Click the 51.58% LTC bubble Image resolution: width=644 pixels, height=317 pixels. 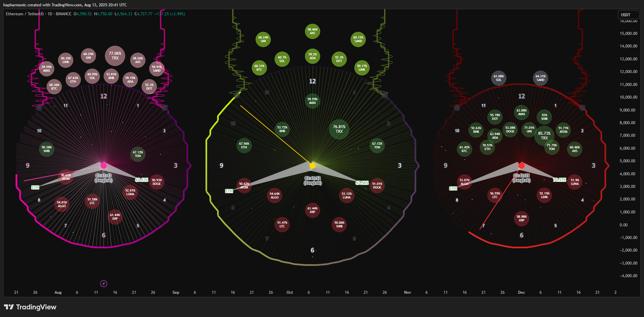pyautogui.click(x=92, y=201)
